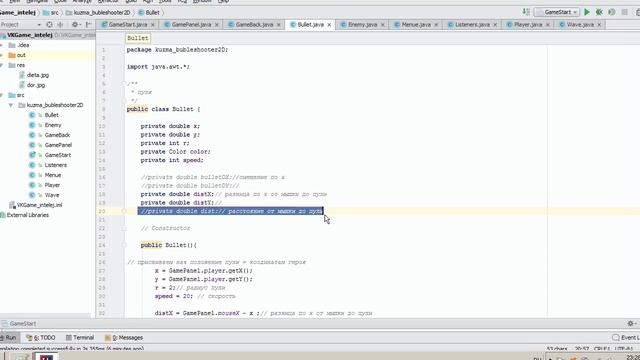Expand the out folder arrow

[2, 55]
